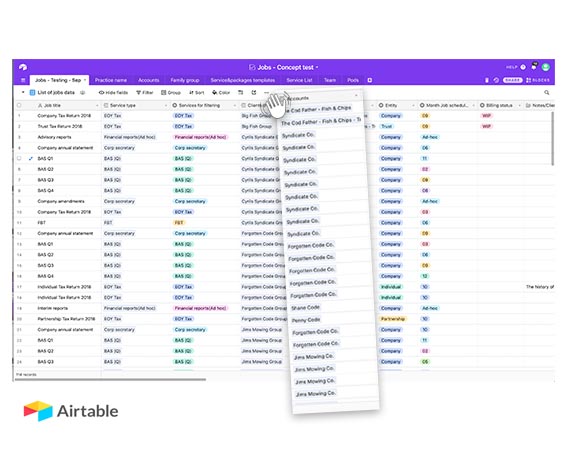
Task: Click the collaborators icon beside List of jobs data
Action: 82,93
